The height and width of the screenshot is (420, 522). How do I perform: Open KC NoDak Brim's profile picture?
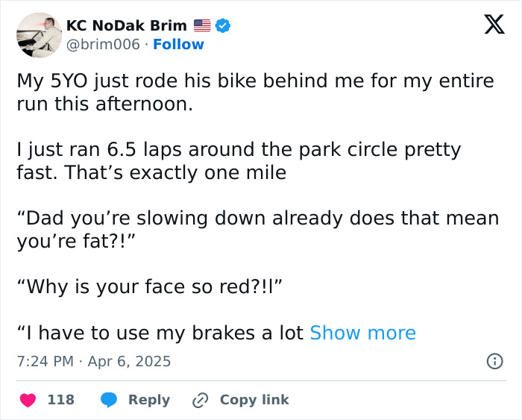[38, 34]
